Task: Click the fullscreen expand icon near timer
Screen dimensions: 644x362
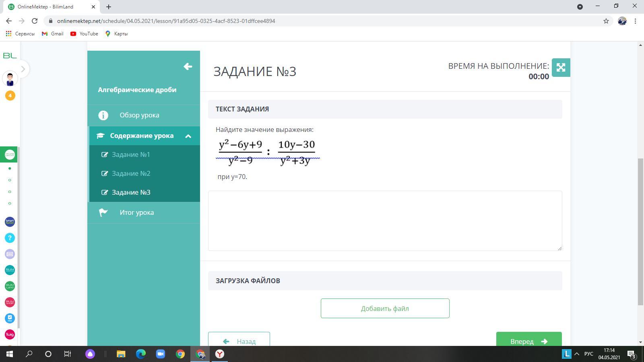Action: tap(561, 68)
